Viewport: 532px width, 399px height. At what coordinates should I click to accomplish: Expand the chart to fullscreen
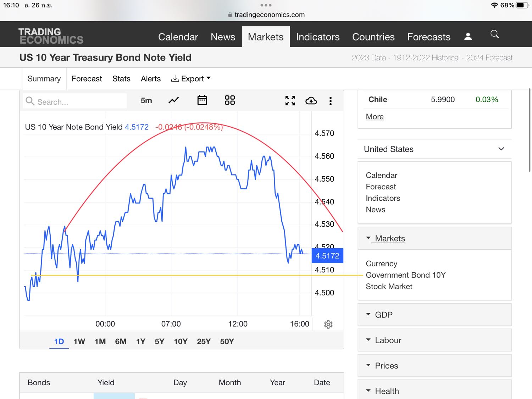tap(290, 101)
